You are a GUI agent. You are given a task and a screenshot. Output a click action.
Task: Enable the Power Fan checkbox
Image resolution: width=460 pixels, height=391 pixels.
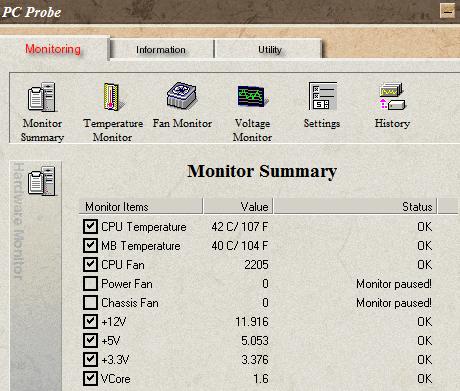(90, 283)
